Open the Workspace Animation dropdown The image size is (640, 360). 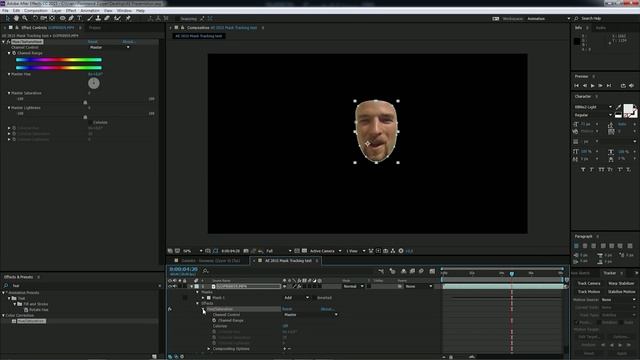click(548, 19)
